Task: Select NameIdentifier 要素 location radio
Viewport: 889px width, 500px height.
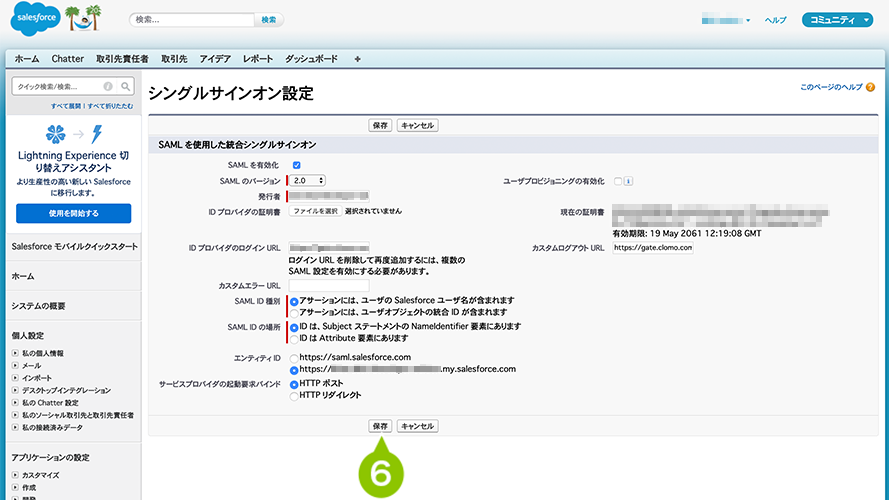Action: tap(294, 328)
